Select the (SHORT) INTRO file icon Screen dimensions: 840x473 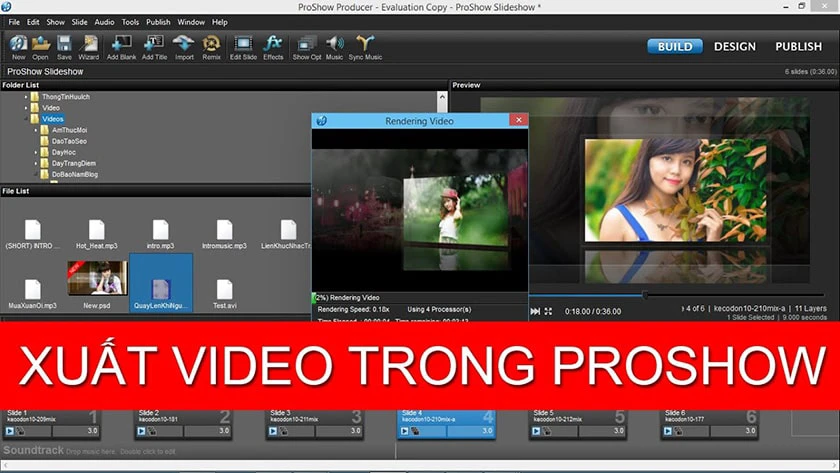click(33, 230)
